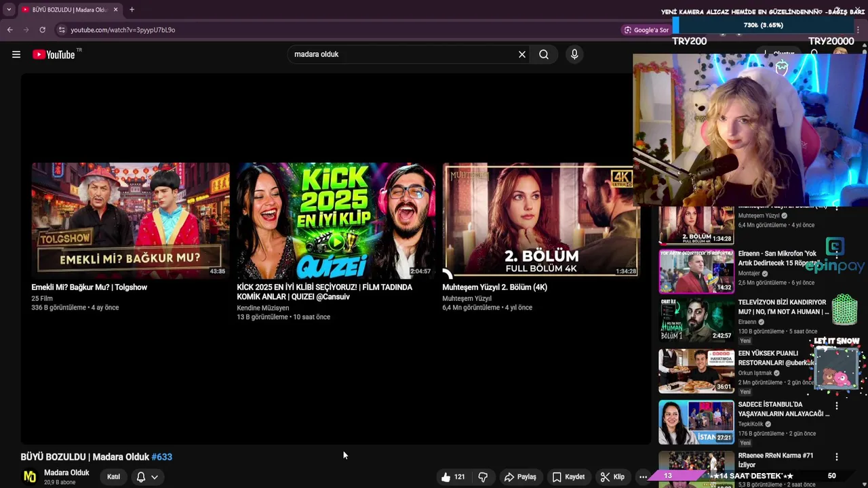Image resolution: width=868 pixels, height=488 pixels.
Task: Open menu for RRaenee RReN Karma video
Action: (837, 457)
